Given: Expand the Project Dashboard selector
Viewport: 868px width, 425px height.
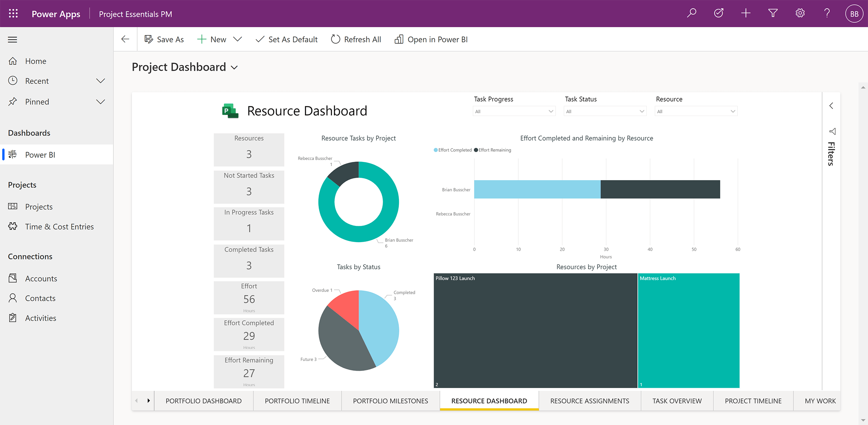Looking at the screenshot, I should 234,68.
